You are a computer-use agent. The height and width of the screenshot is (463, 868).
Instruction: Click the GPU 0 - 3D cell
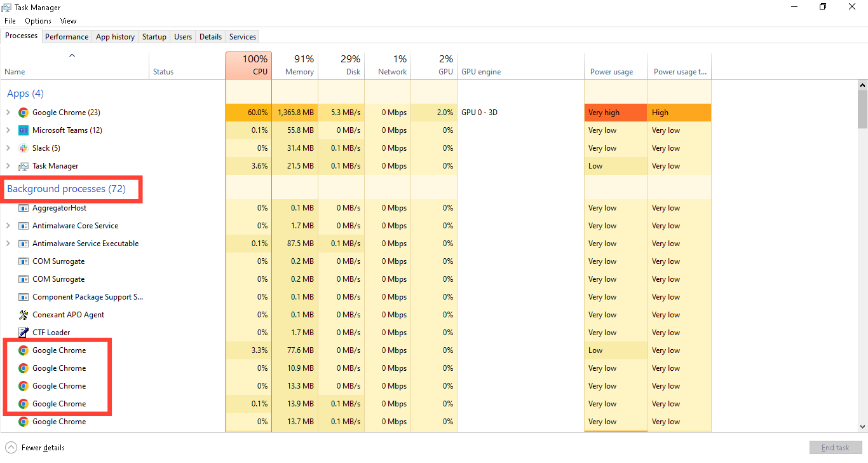tap(520, 113)
